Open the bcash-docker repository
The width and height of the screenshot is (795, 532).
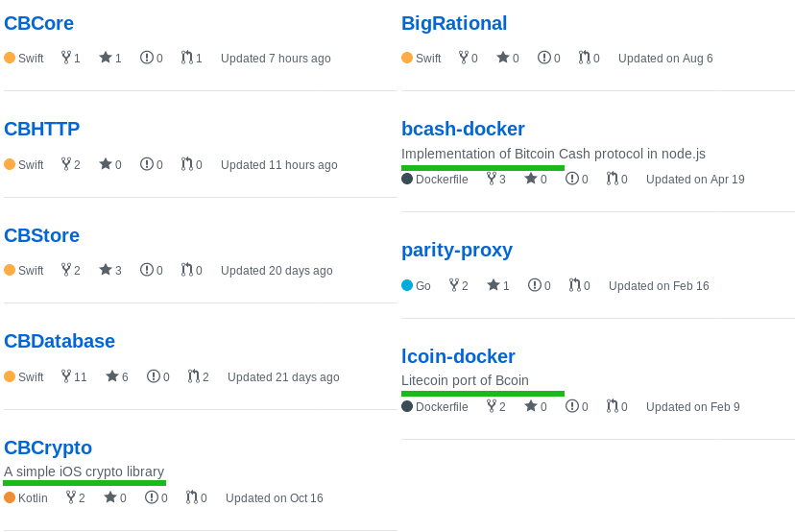coord(463,129)
